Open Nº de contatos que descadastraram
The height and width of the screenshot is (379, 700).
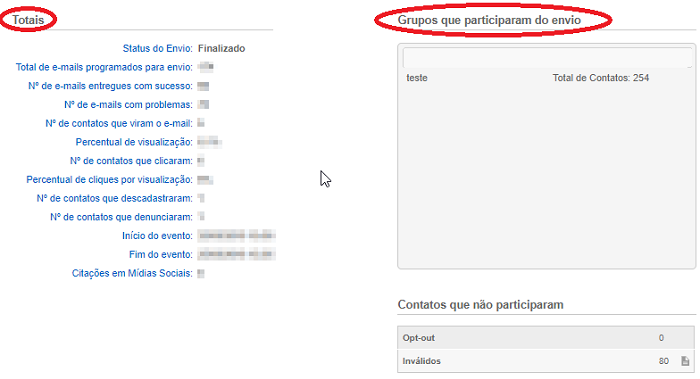115,198
